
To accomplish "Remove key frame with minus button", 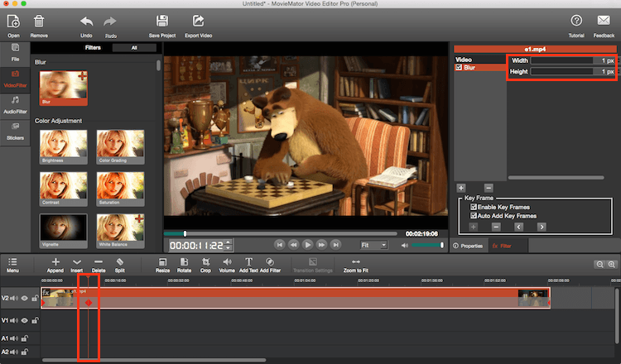I will pos(496,227).
